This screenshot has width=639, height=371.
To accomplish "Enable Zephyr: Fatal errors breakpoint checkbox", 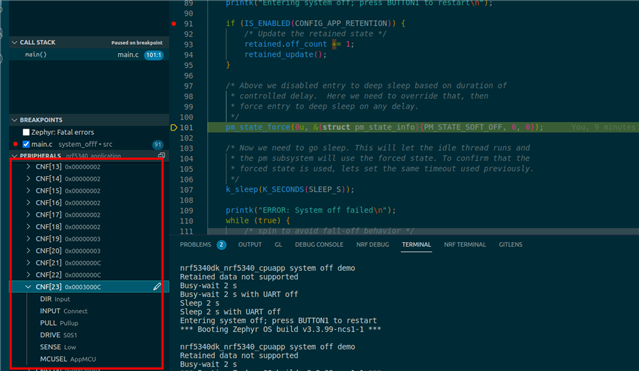I will (26, 132).
